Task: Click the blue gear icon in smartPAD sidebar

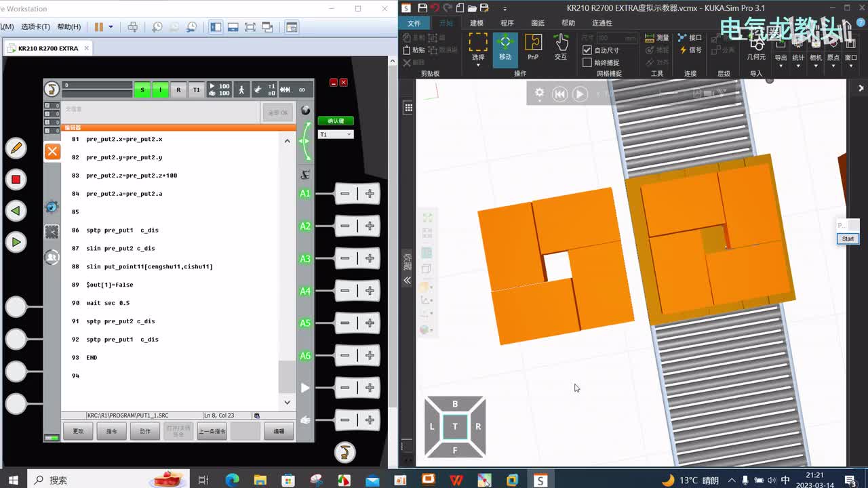Action: [x=52, y=207]
